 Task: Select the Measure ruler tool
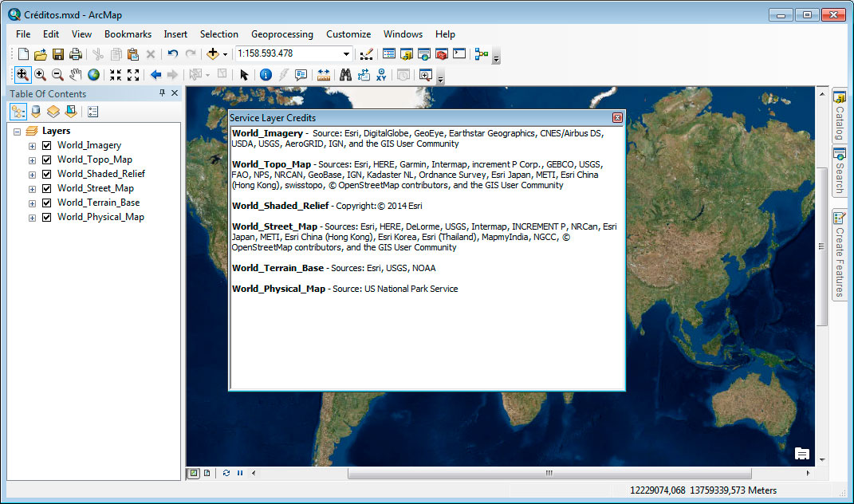tap(324, 75)
